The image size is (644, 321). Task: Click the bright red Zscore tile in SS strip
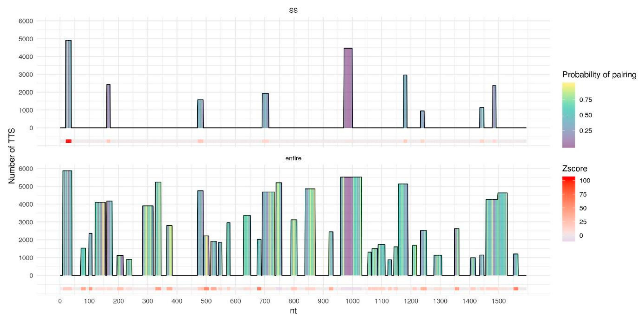tap(69, 141)
